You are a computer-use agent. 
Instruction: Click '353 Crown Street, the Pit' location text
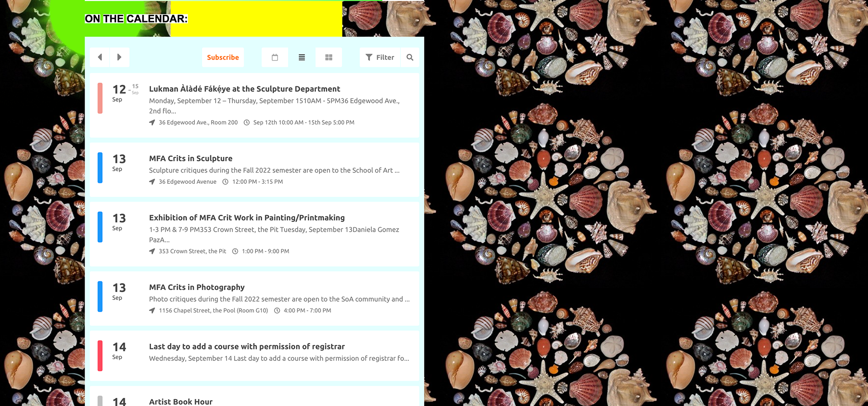coord(193,251)
